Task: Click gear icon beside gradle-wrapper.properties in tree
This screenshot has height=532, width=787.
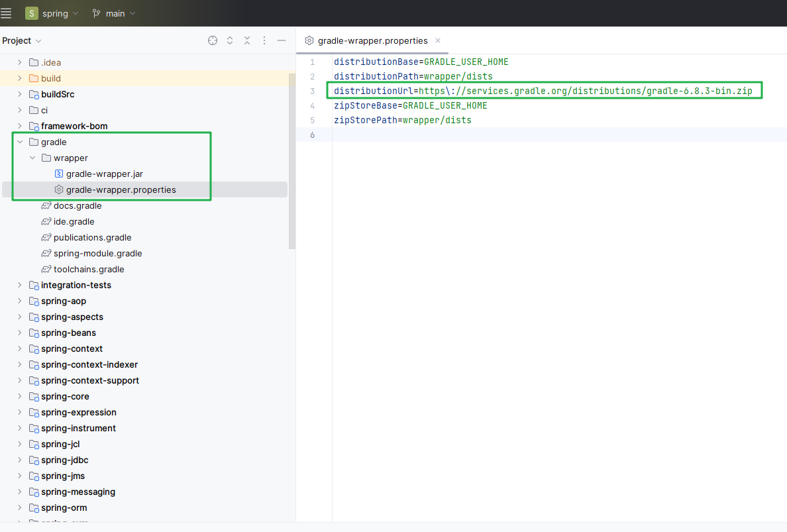Action: point(59,189)
